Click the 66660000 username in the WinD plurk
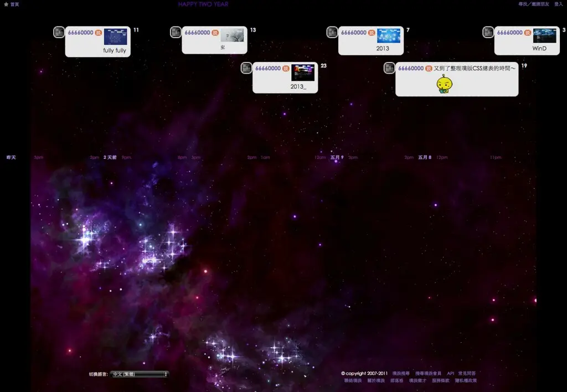Screen dimensions: 567x392 pyautogui.click(x=509, y=33)
